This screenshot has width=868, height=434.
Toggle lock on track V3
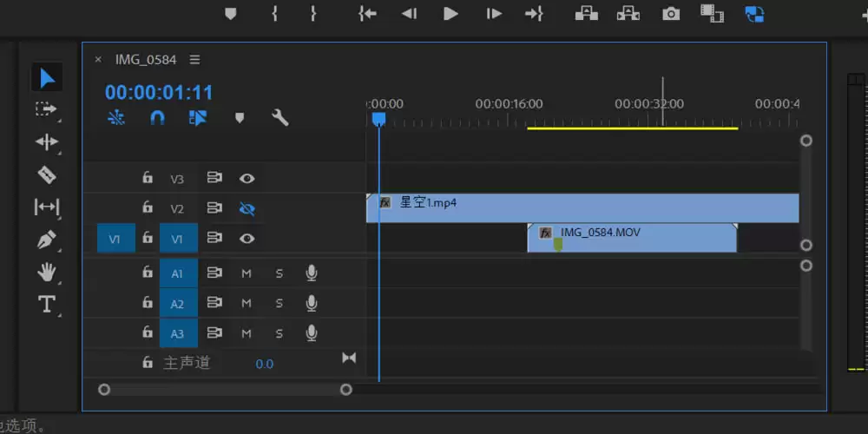click(148, 177)
